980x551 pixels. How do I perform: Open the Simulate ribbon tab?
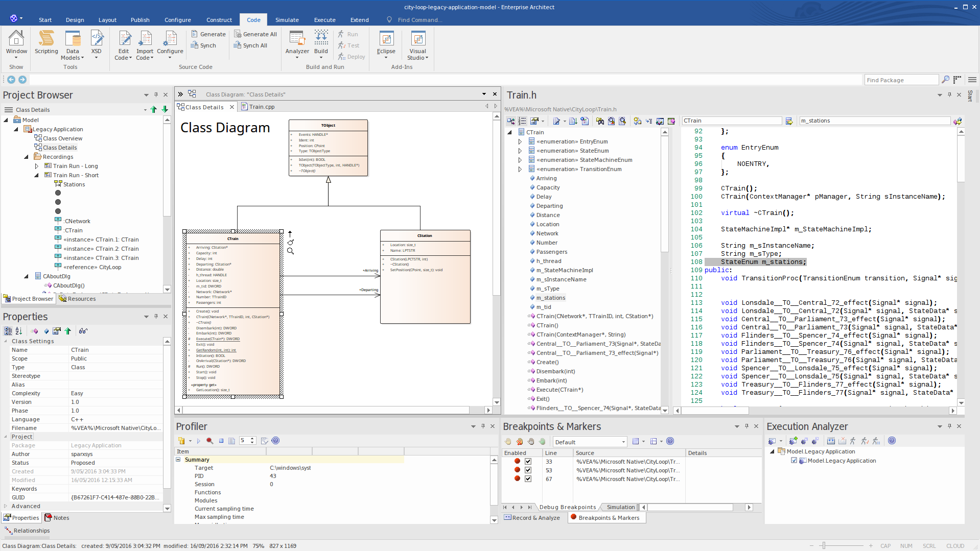coord(287,20)
